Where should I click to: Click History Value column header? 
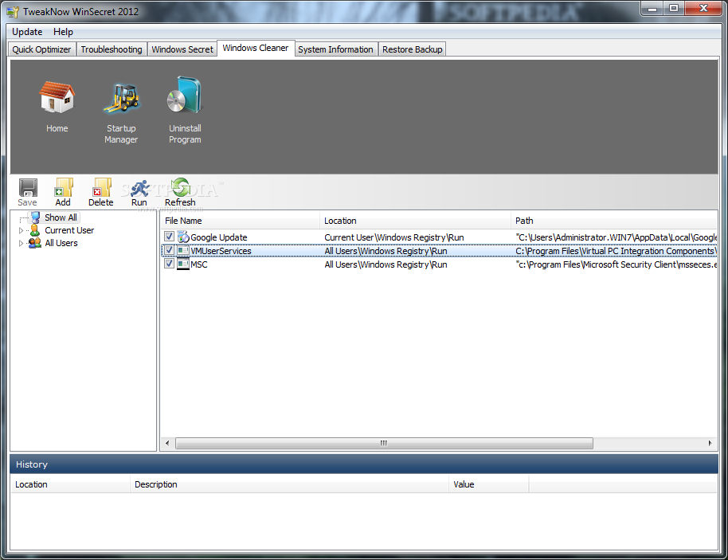[489, 484]
